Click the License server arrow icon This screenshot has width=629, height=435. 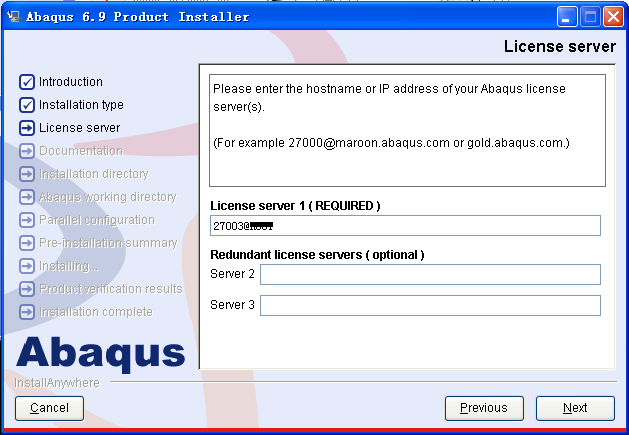pyautogui.click(x=27, y=128)
